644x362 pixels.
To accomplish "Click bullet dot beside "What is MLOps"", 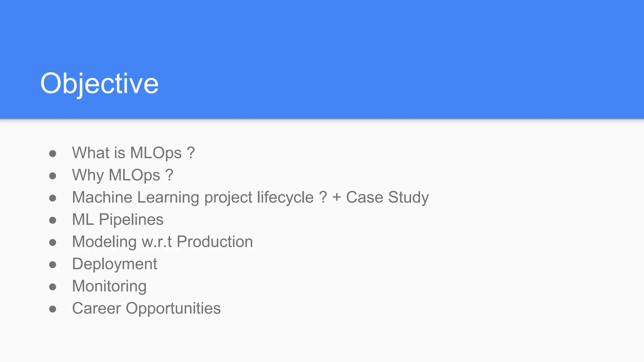I will (53, 154).
